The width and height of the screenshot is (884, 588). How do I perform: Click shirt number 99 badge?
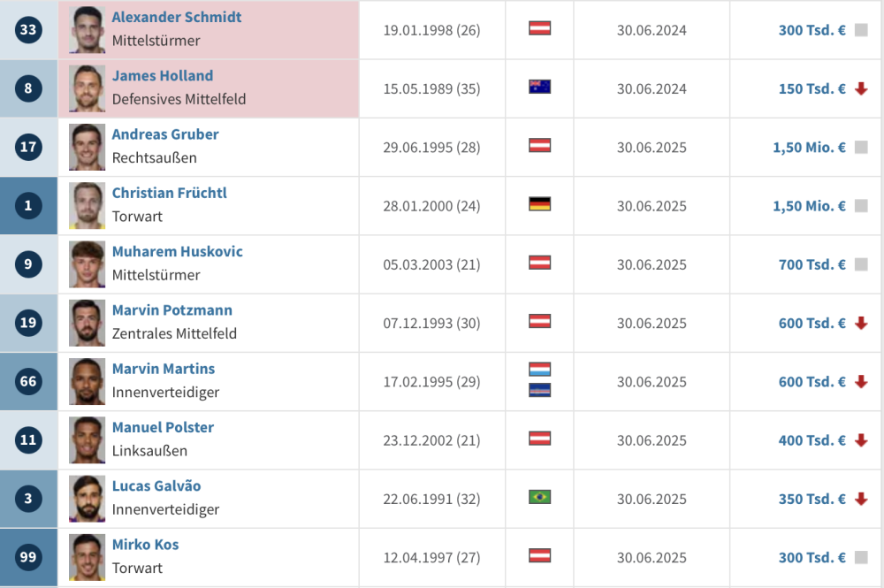[x=28, y=557]
